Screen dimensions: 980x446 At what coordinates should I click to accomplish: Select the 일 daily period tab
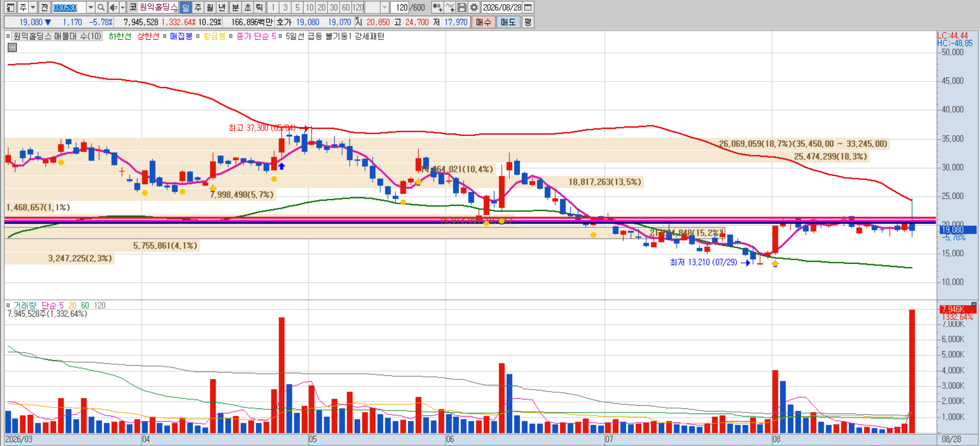[x=186, y=7]
